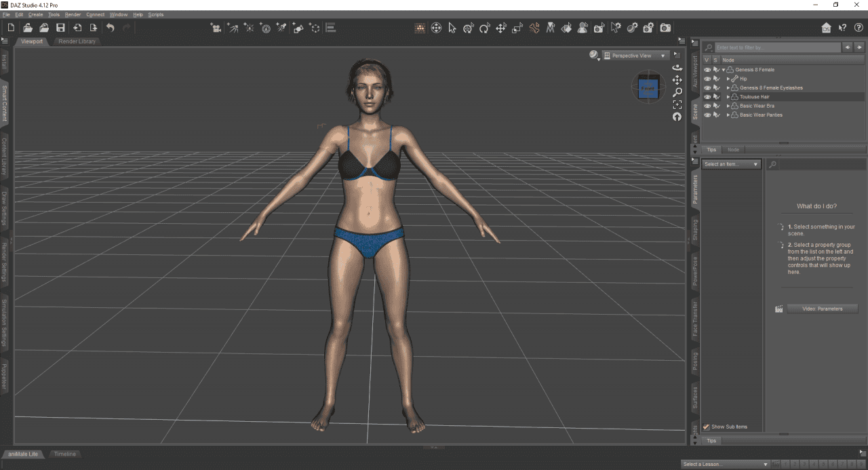Open the Perspective View dropdown
The image size is (868, 470).
(635, 56)
